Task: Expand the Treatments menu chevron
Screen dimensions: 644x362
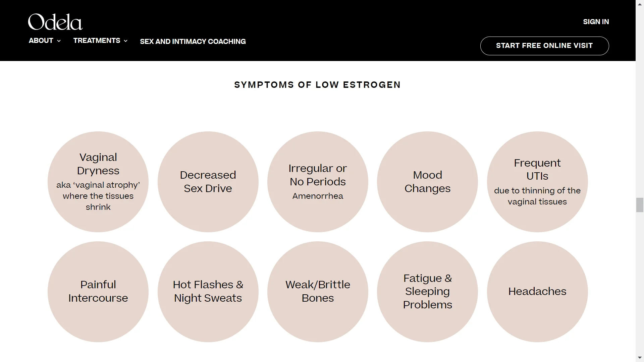Action: click(126, 41)
